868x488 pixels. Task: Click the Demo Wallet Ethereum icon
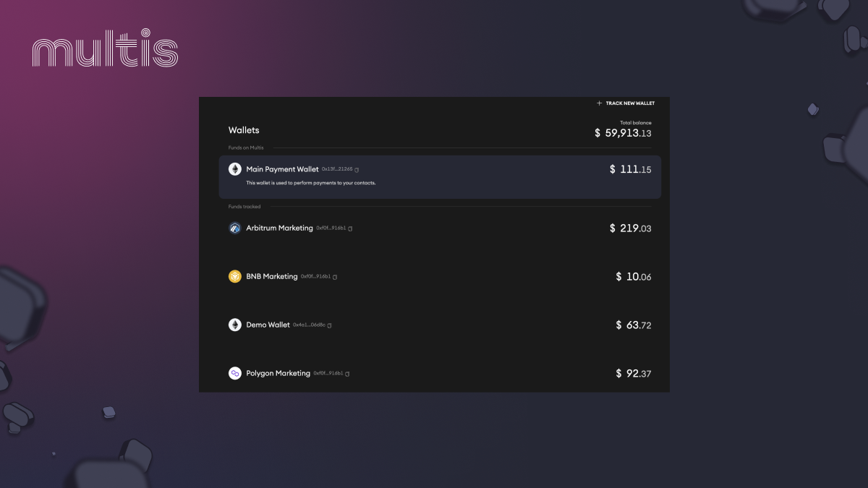coord(235,325)
